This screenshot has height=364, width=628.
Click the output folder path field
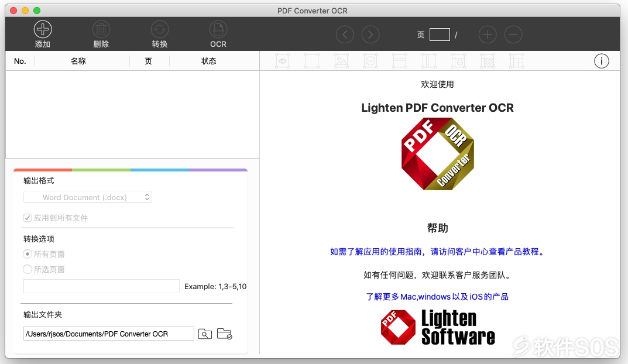109,334
